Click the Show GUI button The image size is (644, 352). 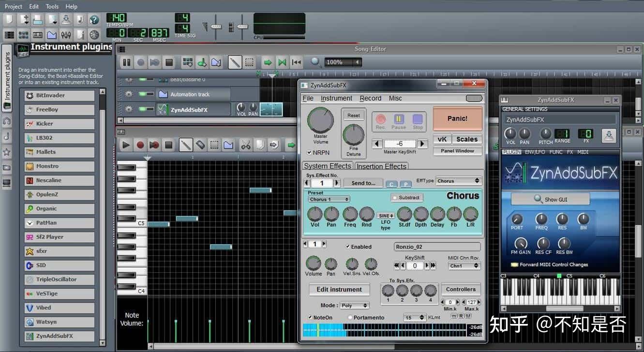tap(550, 198)
